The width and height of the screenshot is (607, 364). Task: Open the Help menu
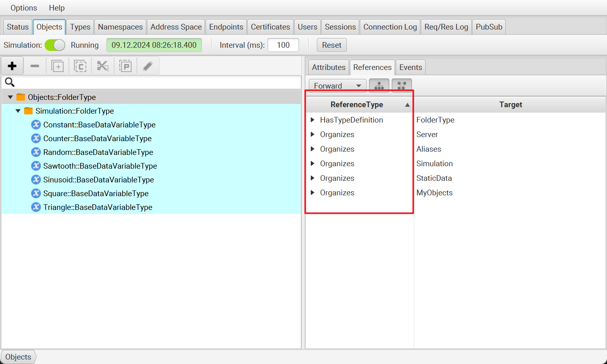(x=57, y=8)
